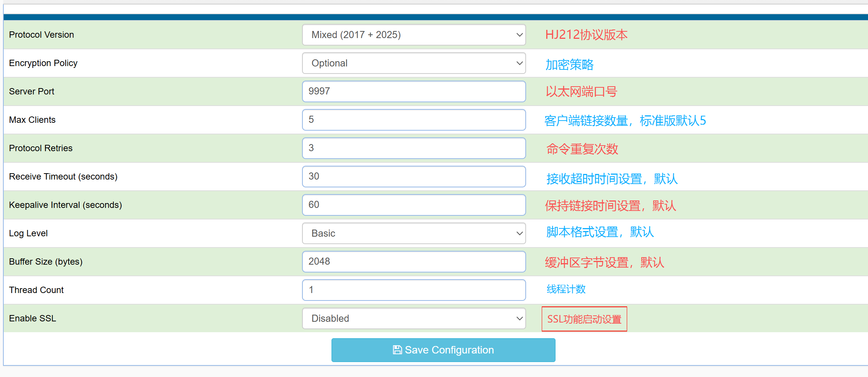Viewport: 868px width, 377px height.
Task: Open the Log Level dropdown
Action: tap(414, 233)
